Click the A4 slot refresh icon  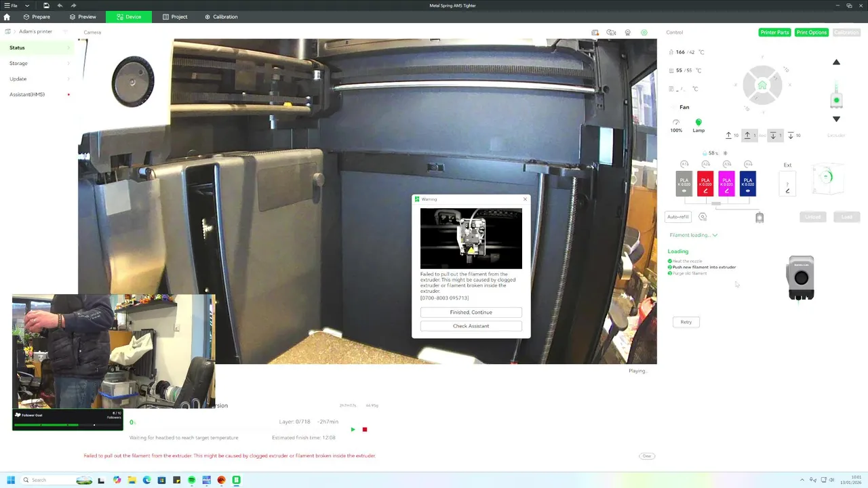pyautogui.click(x=748, y=164)
